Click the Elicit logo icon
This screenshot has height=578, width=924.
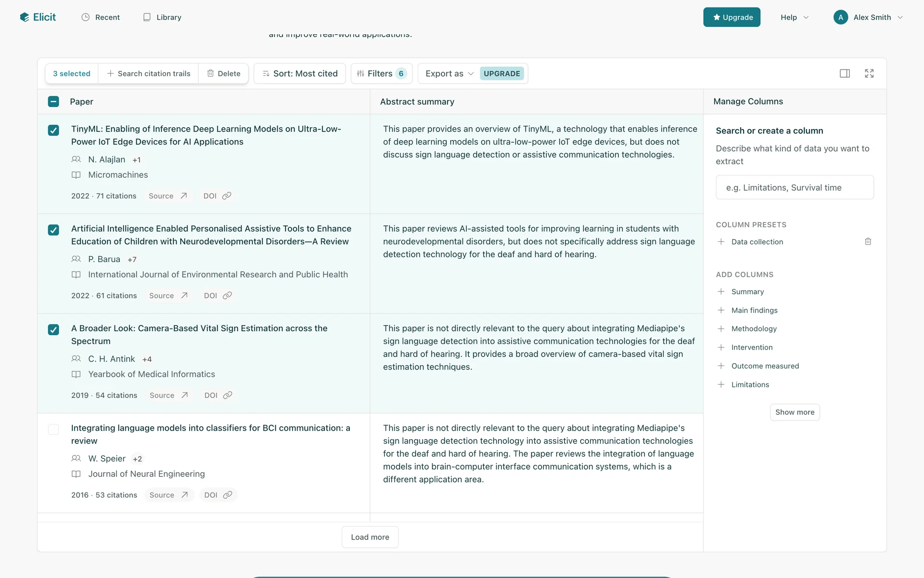pos(25,17)
